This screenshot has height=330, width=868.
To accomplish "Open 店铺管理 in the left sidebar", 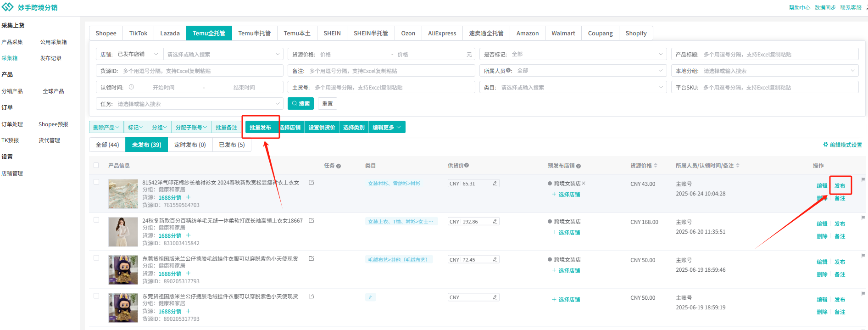I will (x=12, y=173).
